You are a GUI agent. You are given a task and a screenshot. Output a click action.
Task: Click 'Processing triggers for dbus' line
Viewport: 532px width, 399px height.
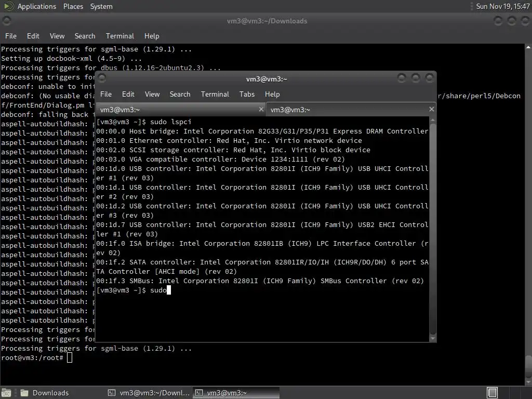click(x=111, y=68)
